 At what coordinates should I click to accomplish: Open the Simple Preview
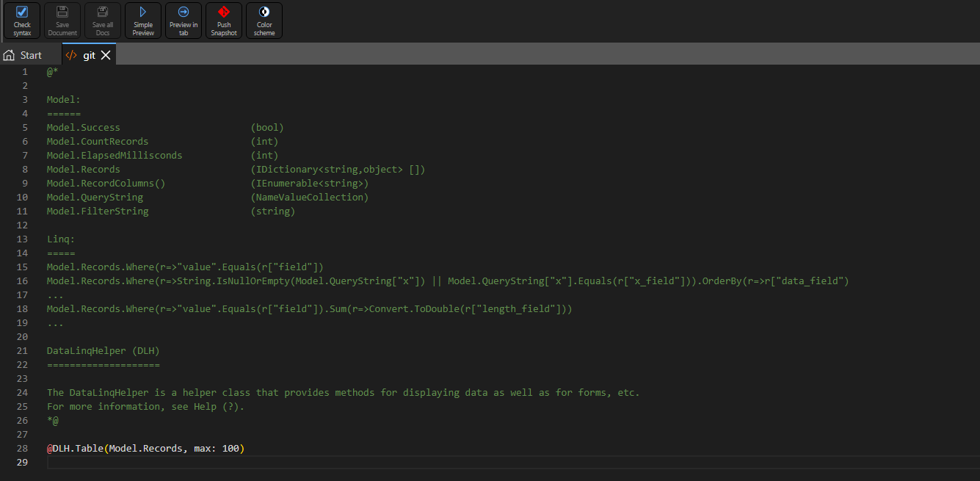[x=143, y=21]
